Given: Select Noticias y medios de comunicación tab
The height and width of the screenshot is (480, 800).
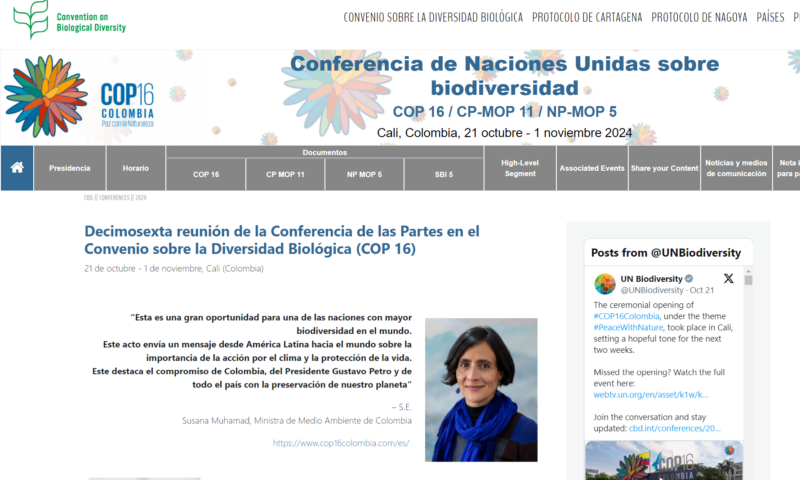Looking at the screenshot, I should [x=736, y=168].
